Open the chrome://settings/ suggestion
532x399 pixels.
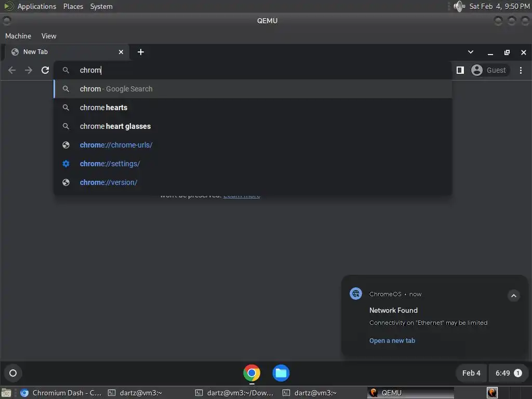[253, 164]
